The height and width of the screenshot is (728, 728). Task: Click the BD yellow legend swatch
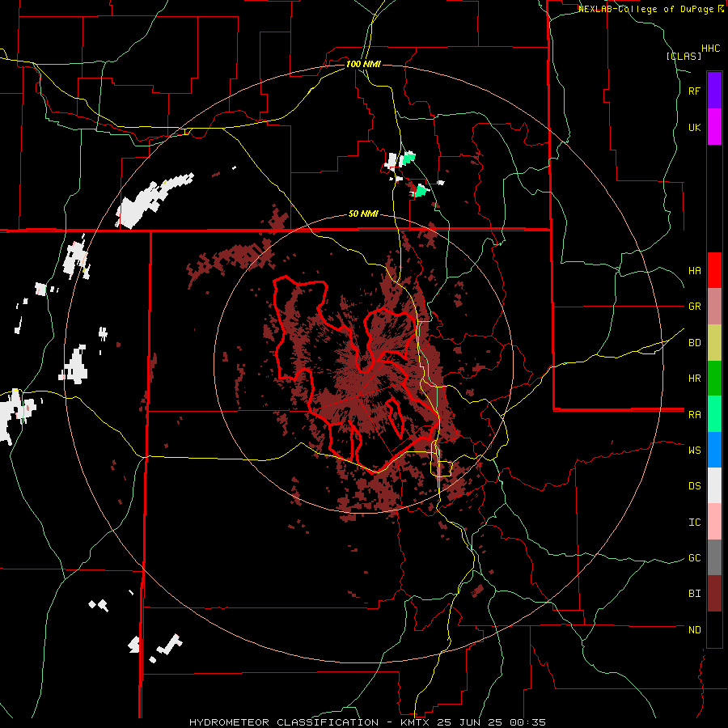pos(714,343)
